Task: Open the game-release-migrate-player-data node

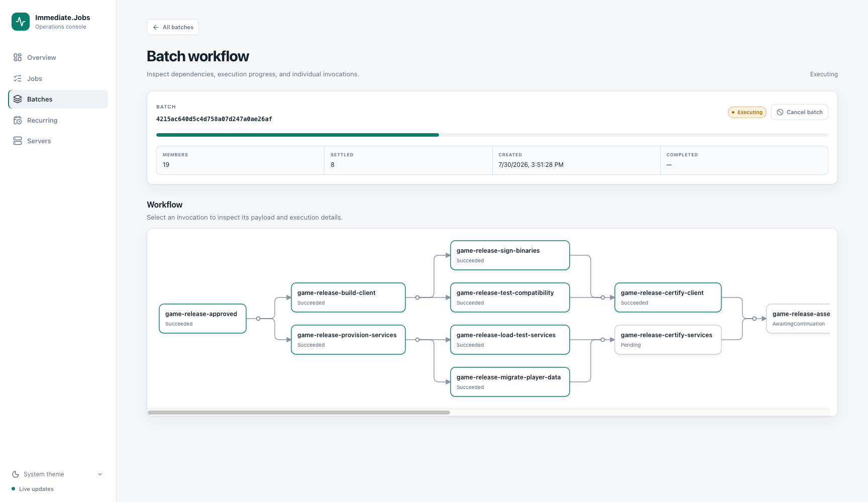Action: [x=510, y=382]
